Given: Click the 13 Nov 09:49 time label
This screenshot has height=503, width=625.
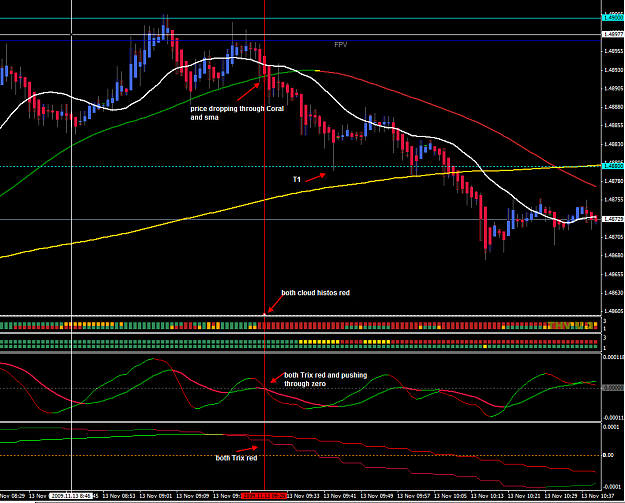Looking at the screenshot, I should [377, 496].
